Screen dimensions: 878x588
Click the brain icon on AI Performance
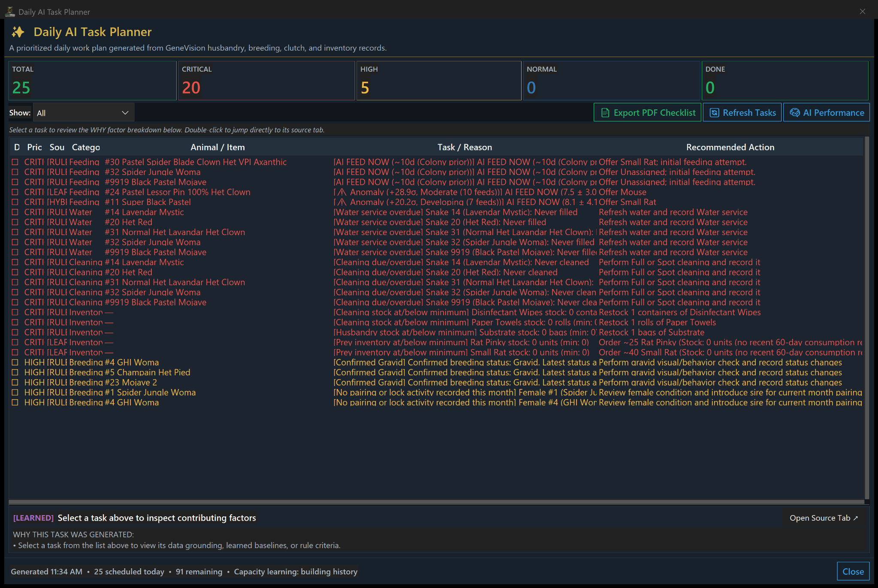coord(795,113)
